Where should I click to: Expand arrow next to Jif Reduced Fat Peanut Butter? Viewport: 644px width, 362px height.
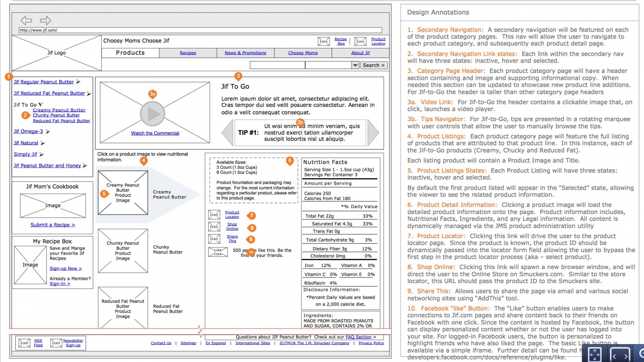coord(89,94)
